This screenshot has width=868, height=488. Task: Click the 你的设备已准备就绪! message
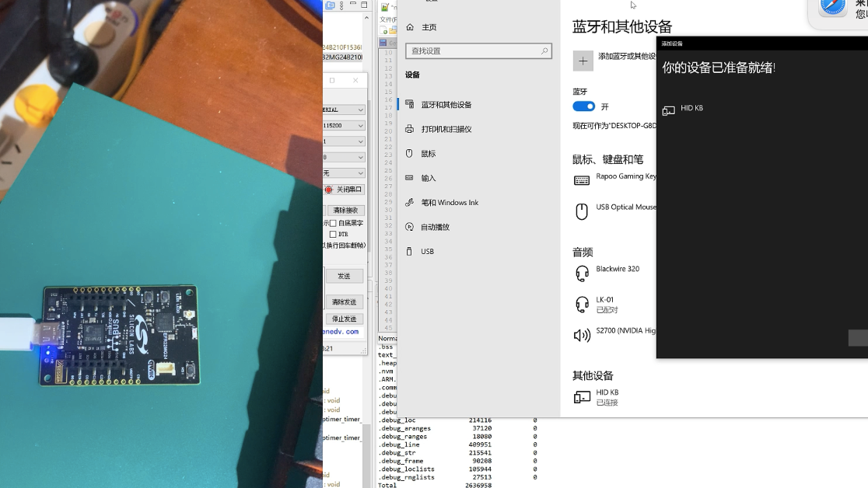(719, 68)
